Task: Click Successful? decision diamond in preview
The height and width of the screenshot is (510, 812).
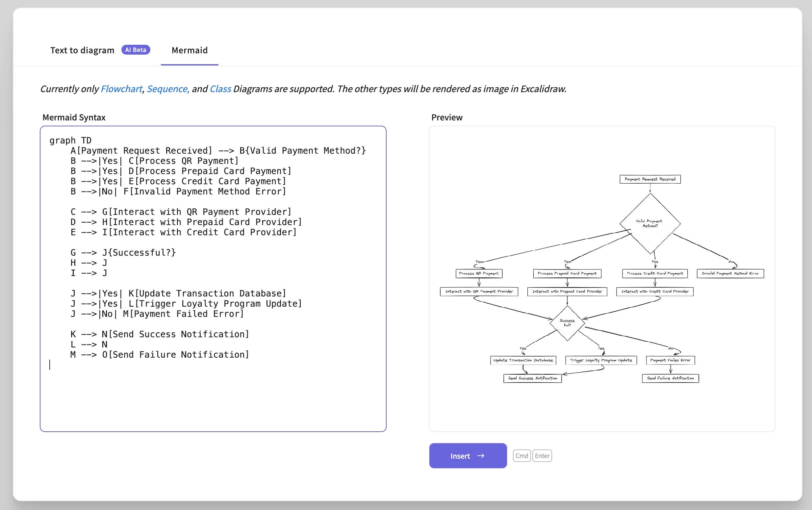Action: tap(567, 323)
